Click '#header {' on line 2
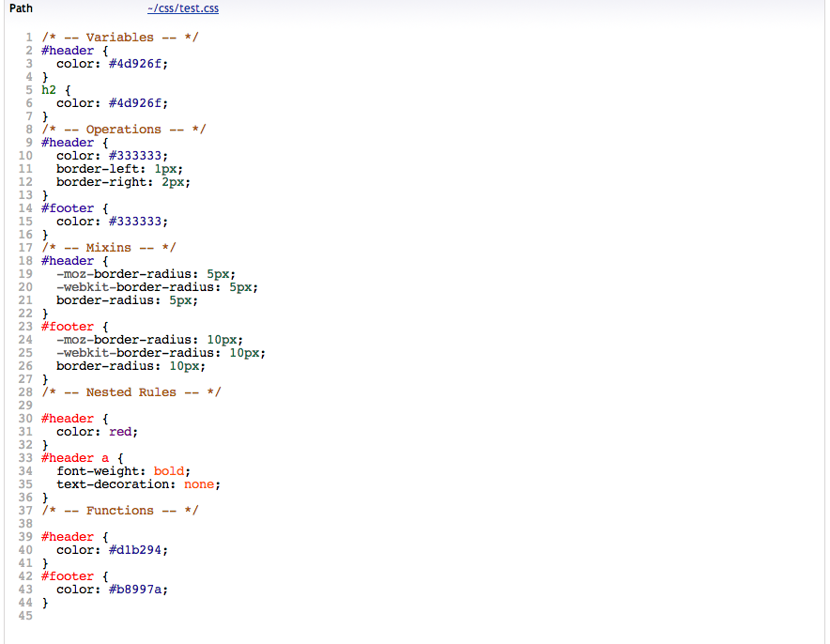This screenshot has height=644, width=830. pos(74,51)
